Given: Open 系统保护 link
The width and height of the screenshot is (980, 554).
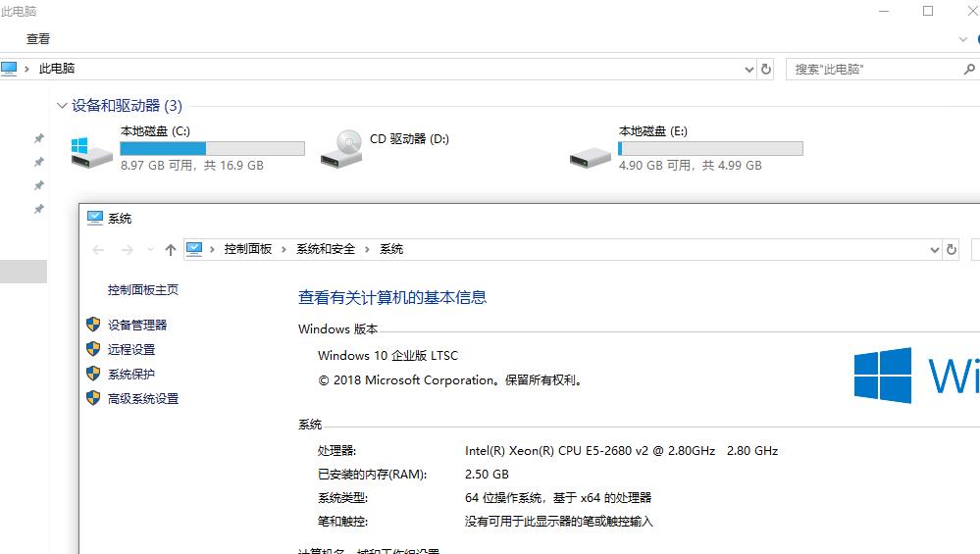Looking at the screenshot, I should 131,375.
